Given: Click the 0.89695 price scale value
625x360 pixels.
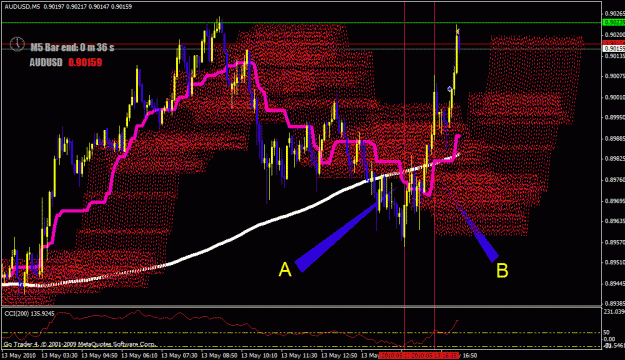Looking at the screenshot, I should (x=614, y=201).
